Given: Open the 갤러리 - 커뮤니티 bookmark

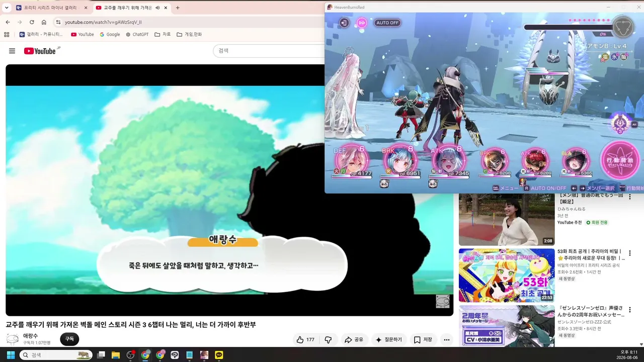Looking at the screenshot, I should point(41,34).
